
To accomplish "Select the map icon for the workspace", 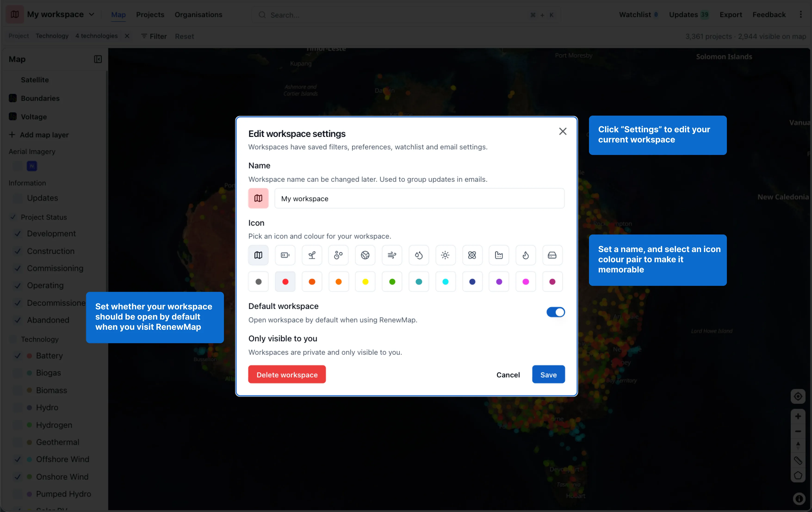I will tap(258, 255).
